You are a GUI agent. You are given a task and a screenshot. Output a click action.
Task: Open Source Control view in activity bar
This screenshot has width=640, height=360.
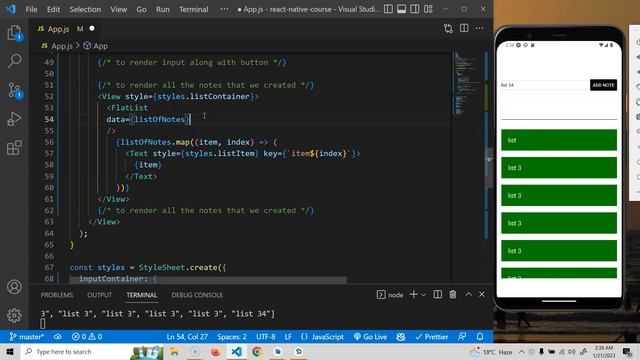[14, 90]
